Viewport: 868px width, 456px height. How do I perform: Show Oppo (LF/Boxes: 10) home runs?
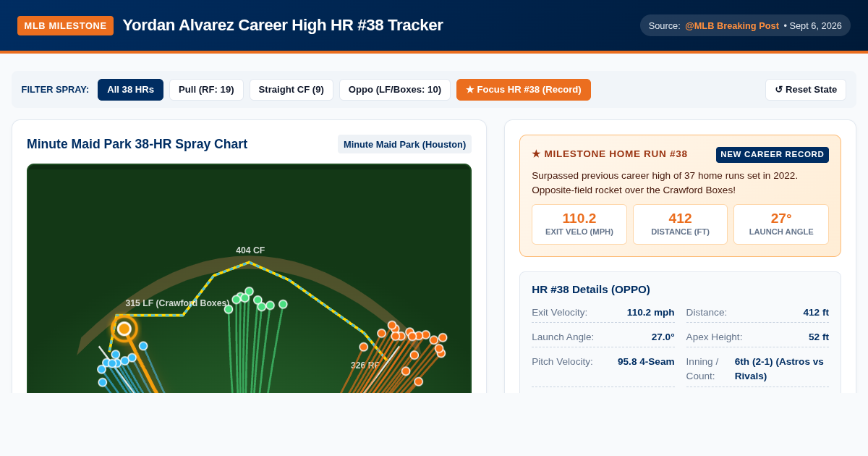point(395,90)
